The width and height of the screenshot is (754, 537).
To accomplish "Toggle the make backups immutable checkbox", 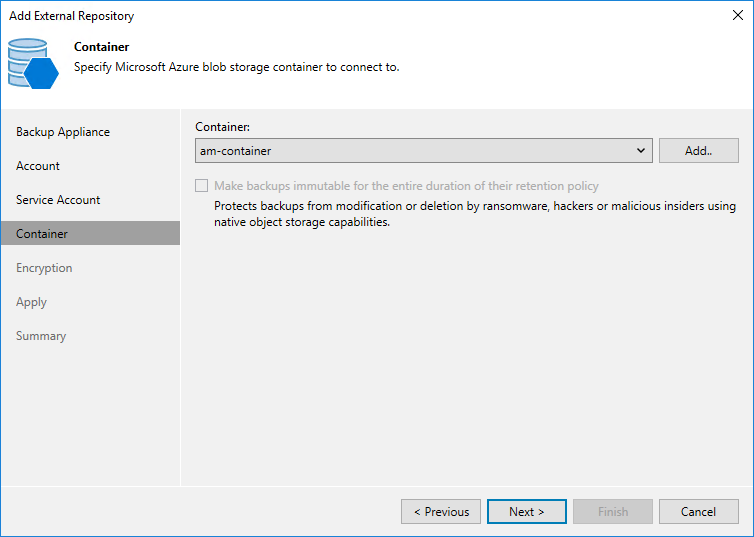I will point(201,186).
